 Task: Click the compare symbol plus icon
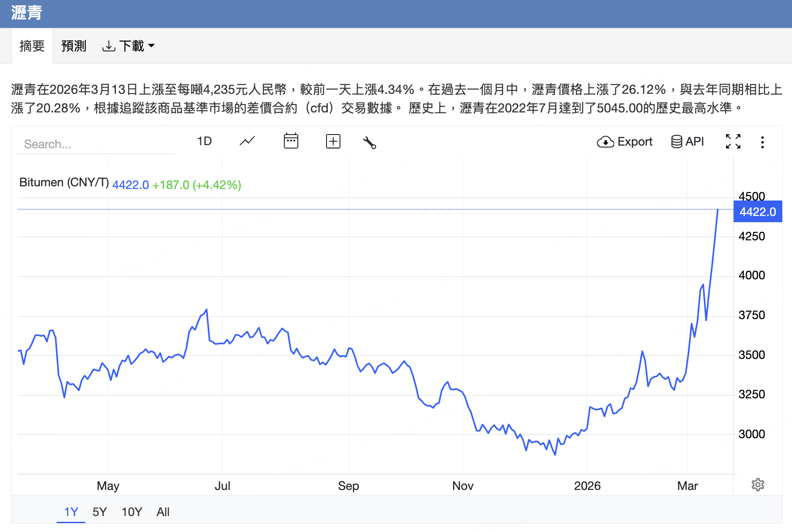point(333,141)
